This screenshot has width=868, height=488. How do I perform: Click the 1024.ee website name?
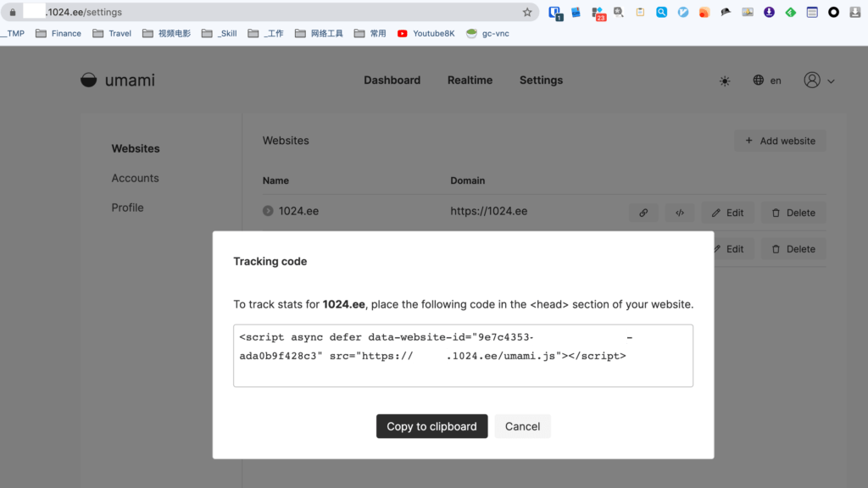click(298, 211)
